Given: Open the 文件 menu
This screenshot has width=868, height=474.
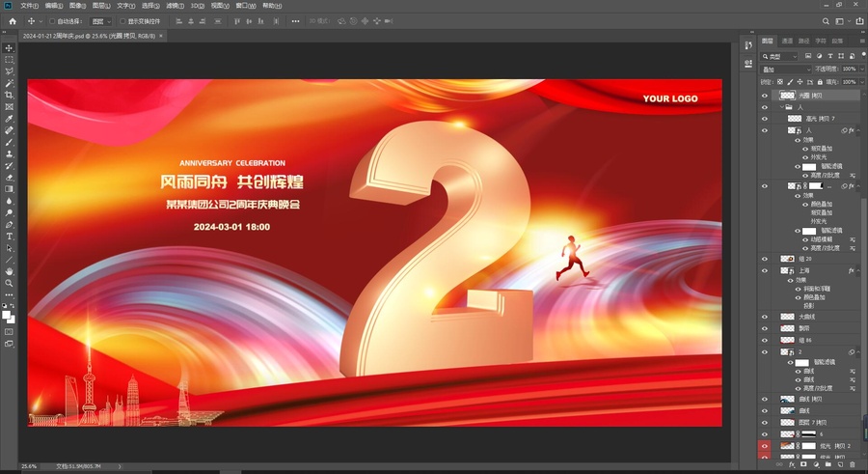Looking at the screenshot, I should coord(29,6).
